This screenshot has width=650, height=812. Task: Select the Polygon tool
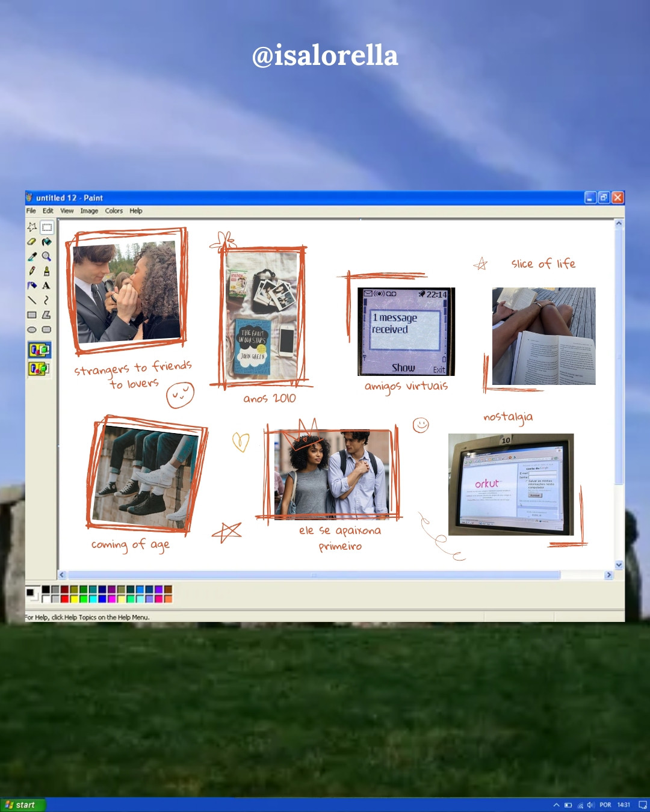pyautogui.click(x=47, y=315)
